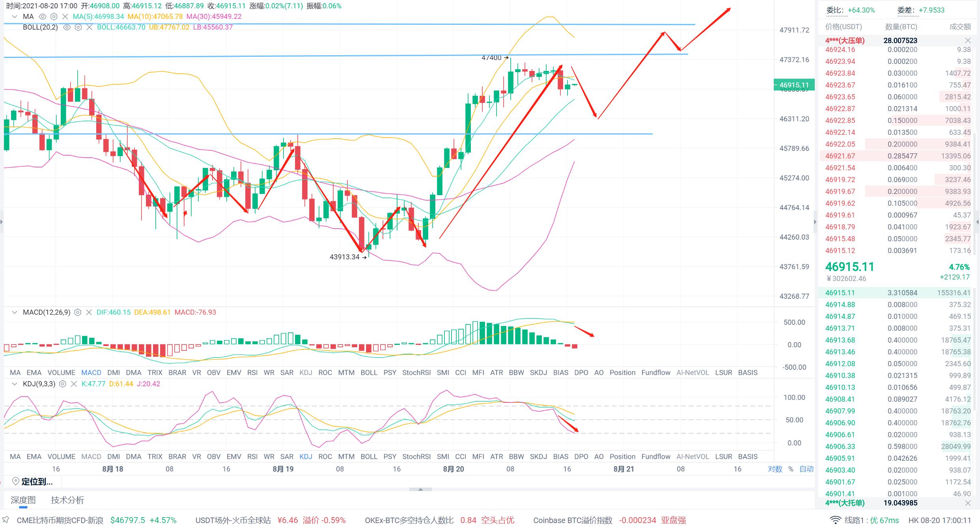The image size is (980, 527).
Task: Dismiss the 大压单 large sell order row
Action: pos(967,41)
